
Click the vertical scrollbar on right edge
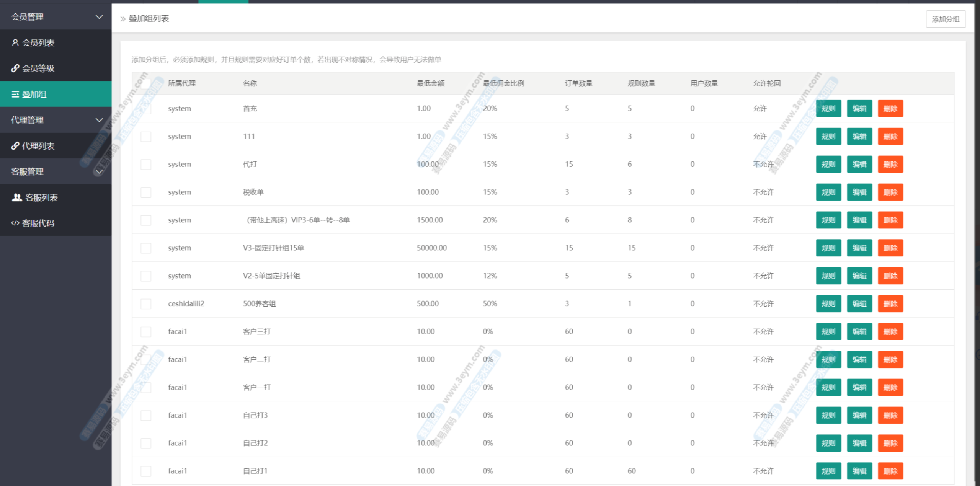click(977, 245)
